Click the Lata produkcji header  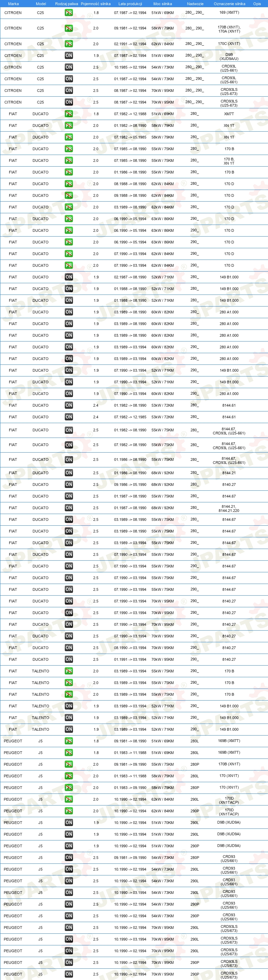pos(130,4)
